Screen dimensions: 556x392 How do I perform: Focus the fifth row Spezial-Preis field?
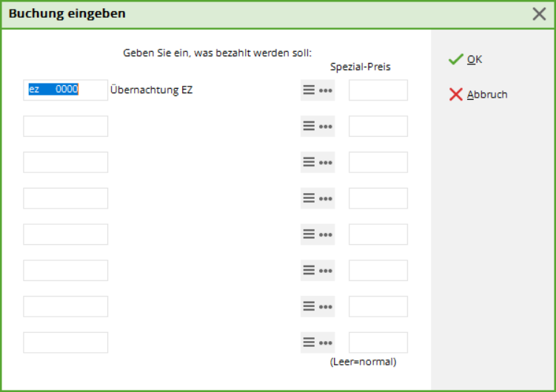[378, 234]
